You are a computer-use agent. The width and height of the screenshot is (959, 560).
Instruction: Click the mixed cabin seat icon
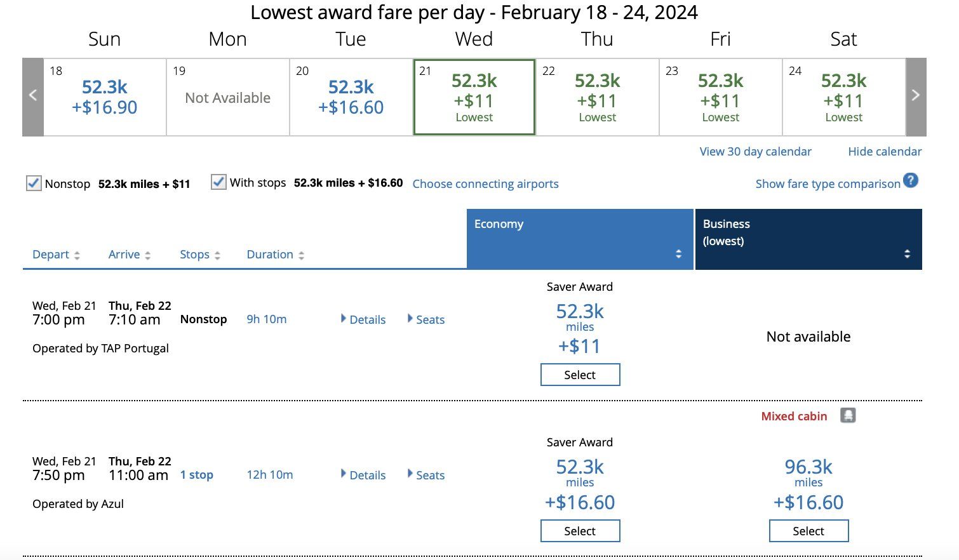coord(848,416)
